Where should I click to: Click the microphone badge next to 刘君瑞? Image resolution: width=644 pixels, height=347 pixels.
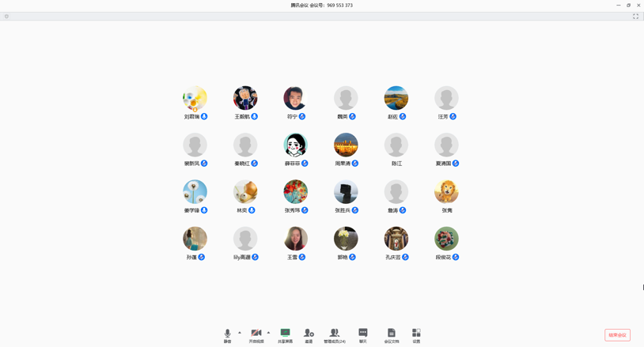(204, 117)
